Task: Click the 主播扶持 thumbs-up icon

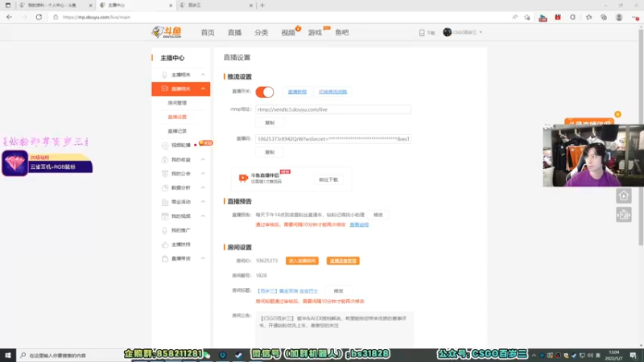Action: point(165,245)
